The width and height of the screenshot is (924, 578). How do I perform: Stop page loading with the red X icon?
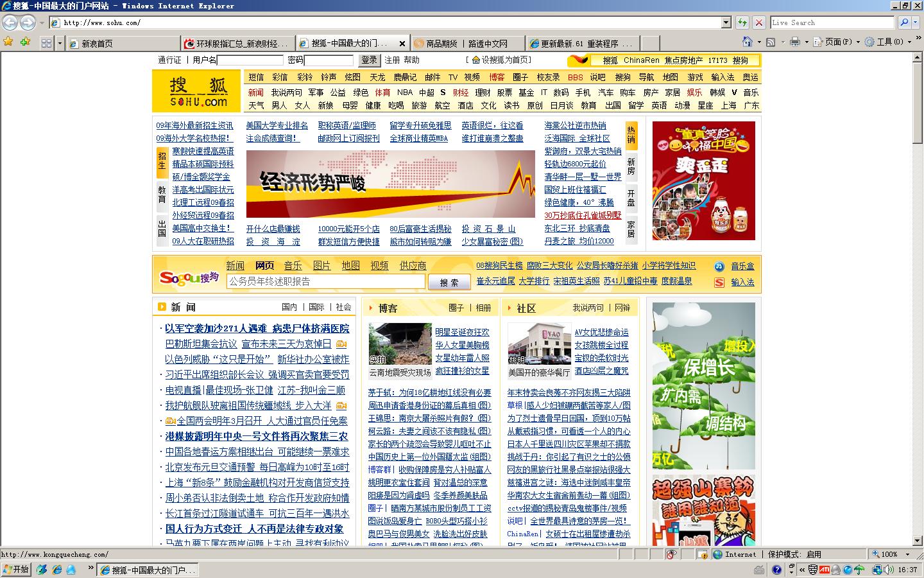(x=759, y=22)
